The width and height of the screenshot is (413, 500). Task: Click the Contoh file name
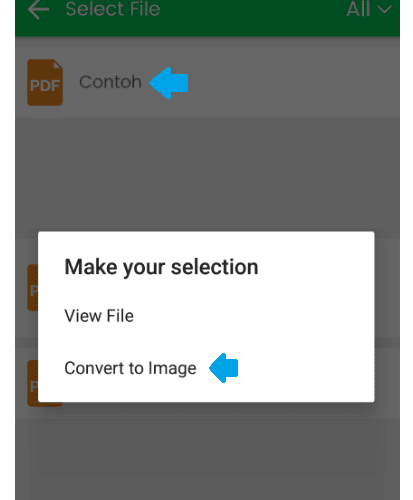[x=110, y=82]
